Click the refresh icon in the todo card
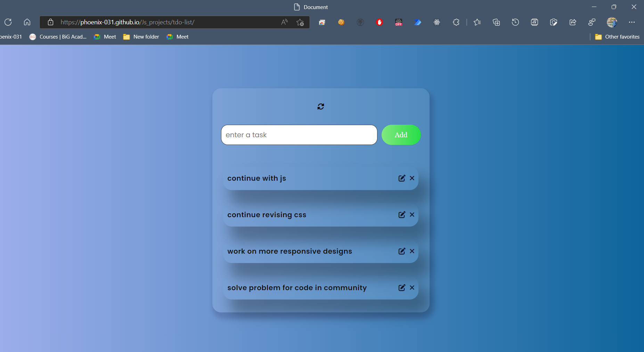 pos(321,106)
